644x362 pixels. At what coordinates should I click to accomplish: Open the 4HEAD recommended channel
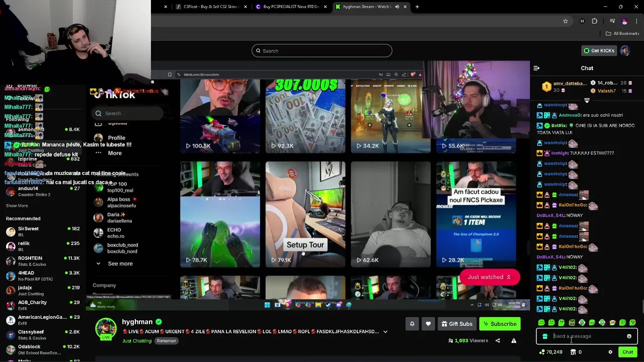tap(43, 276)
